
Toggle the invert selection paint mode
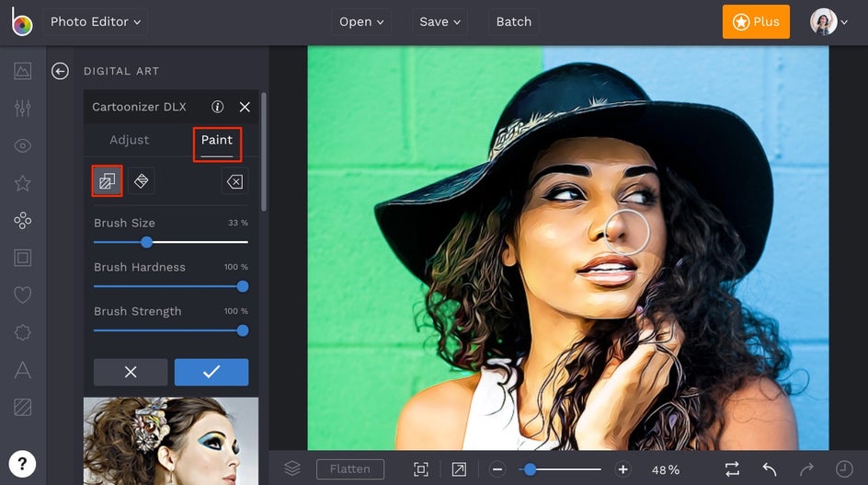pos(108,181)
